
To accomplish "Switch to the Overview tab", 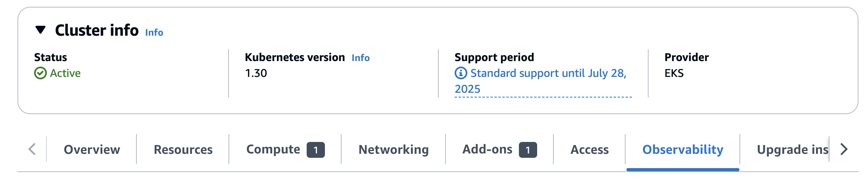I will tap(92, 149).
